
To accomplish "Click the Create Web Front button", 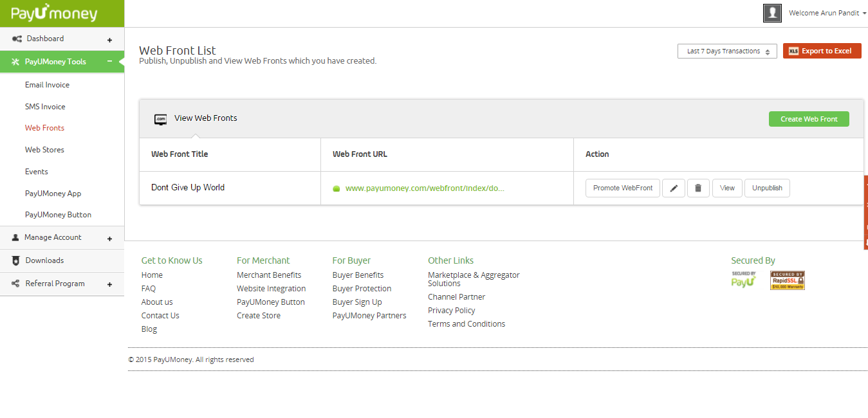I will [x=809, y=119].
